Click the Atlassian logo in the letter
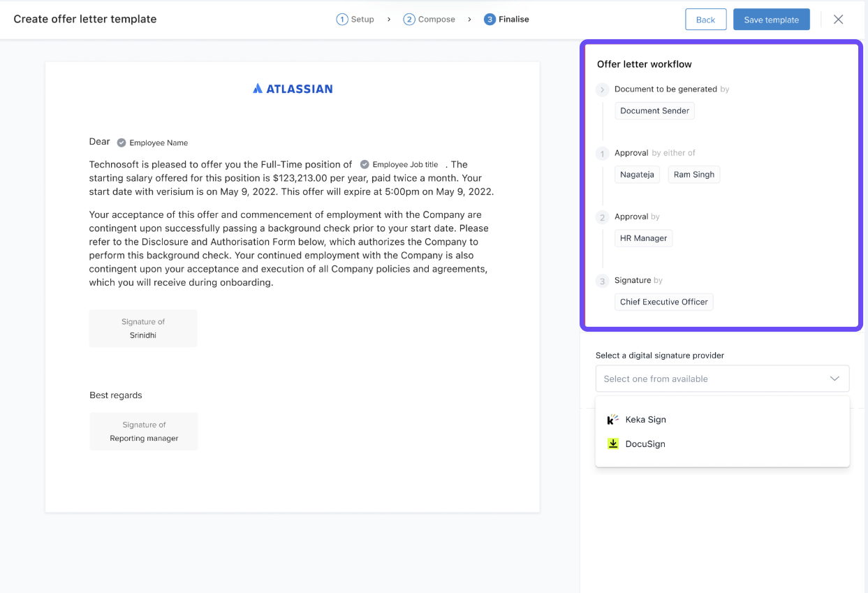Viewport: 868px width, 593px height. pyautogui.click(x=293, y=89)
